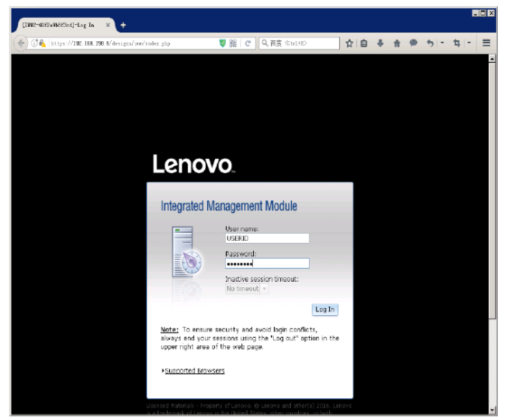Expand the dropdown next to undo arrow
This screenshot has height=420, width=505.
pyautogui.click(x=442, y=43)
